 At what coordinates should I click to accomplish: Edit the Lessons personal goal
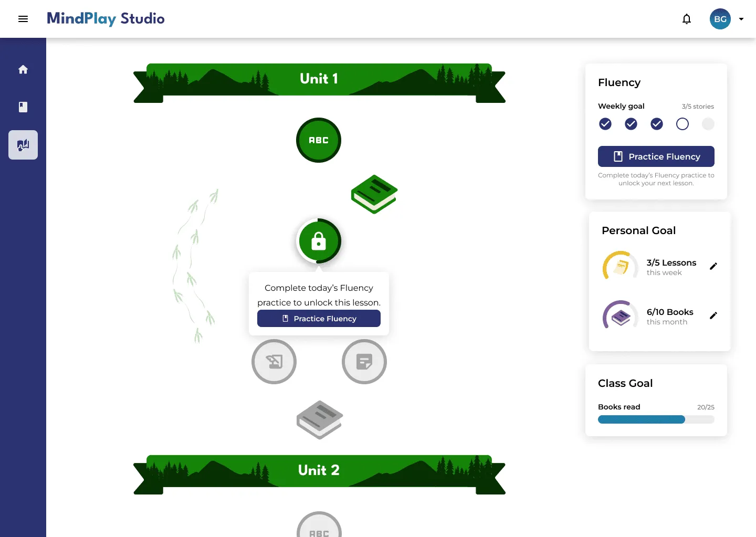[x=713, y=266]
